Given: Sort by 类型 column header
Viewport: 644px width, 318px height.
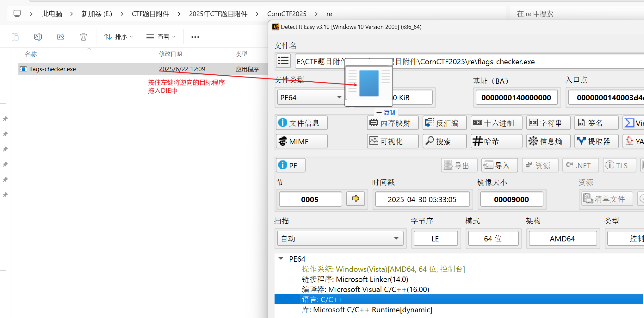Looking at the screenshot, I should point(242,54).
